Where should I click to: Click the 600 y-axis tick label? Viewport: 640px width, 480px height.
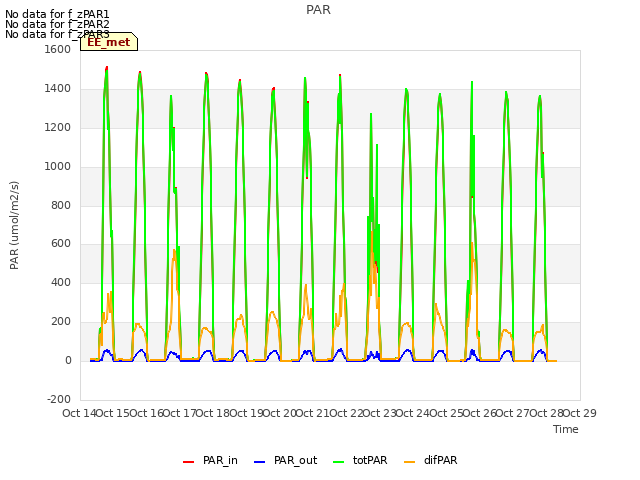tap(61, 244)
